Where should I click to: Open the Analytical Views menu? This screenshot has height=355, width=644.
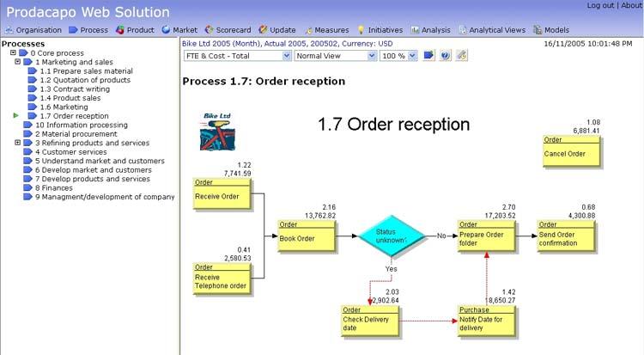point(493,30)
